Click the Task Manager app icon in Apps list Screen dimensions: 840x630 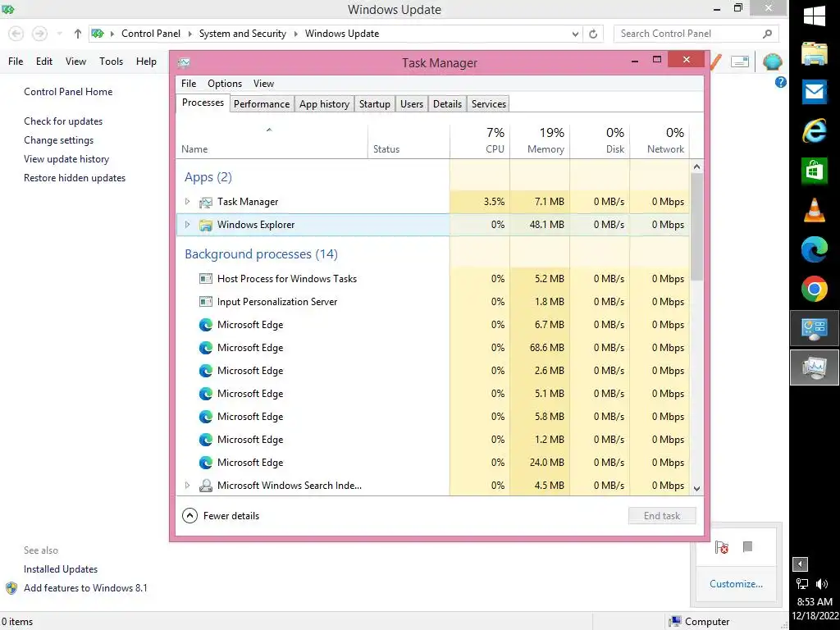[206, 202]
